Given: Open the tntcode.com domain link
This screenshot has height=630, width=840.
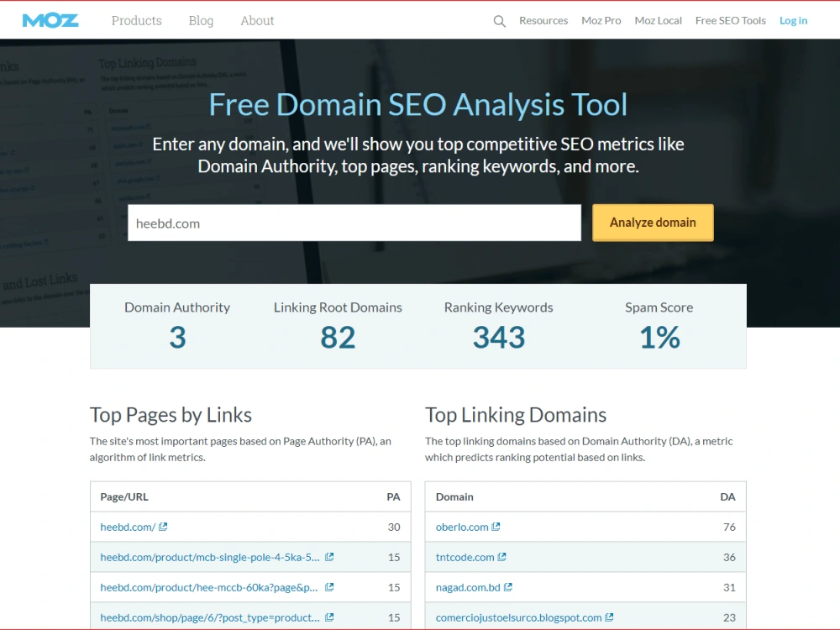Looking at the screenshot, I should coord(465,557).
